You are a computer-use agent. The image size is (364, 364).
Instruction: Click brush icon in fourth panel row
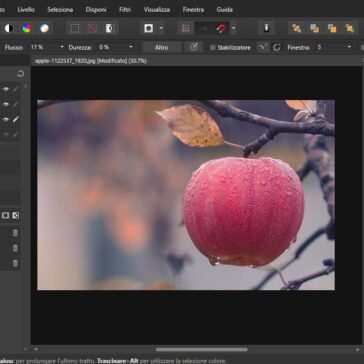(16, 135)
